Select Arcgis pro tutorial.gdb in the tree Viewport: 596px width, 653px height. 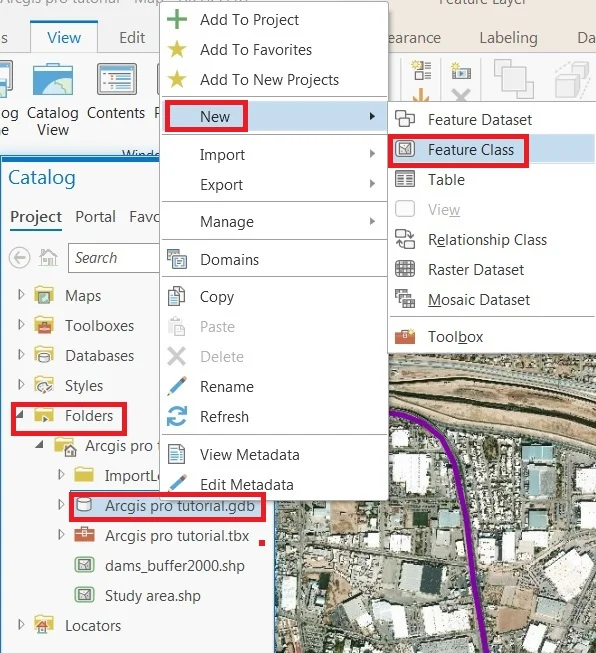pos(167,506)
